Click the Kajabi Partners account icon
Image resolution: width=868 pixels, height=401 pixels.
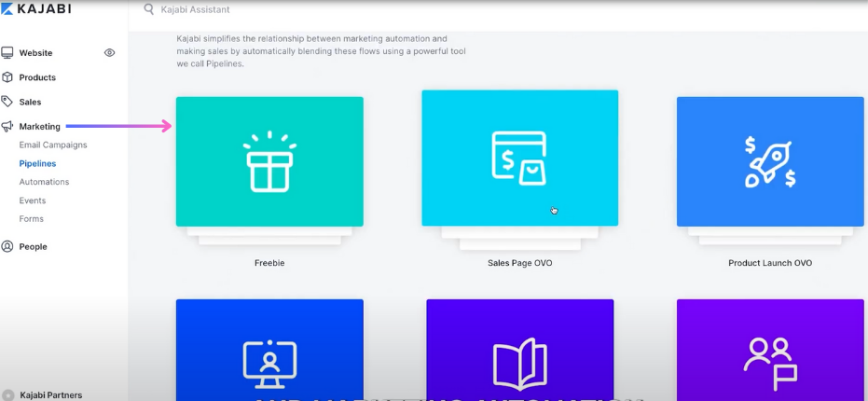(9, 394)
